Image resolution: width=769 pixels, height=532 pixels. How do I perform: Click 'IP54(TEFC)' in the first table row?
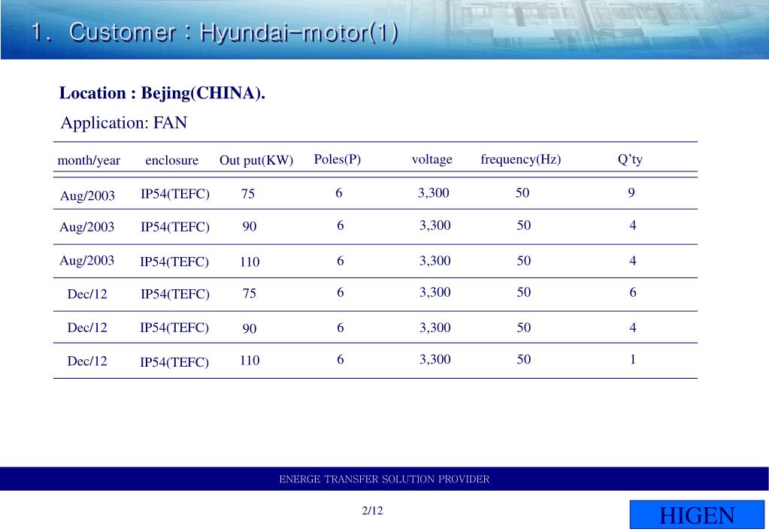pos(175,194)
